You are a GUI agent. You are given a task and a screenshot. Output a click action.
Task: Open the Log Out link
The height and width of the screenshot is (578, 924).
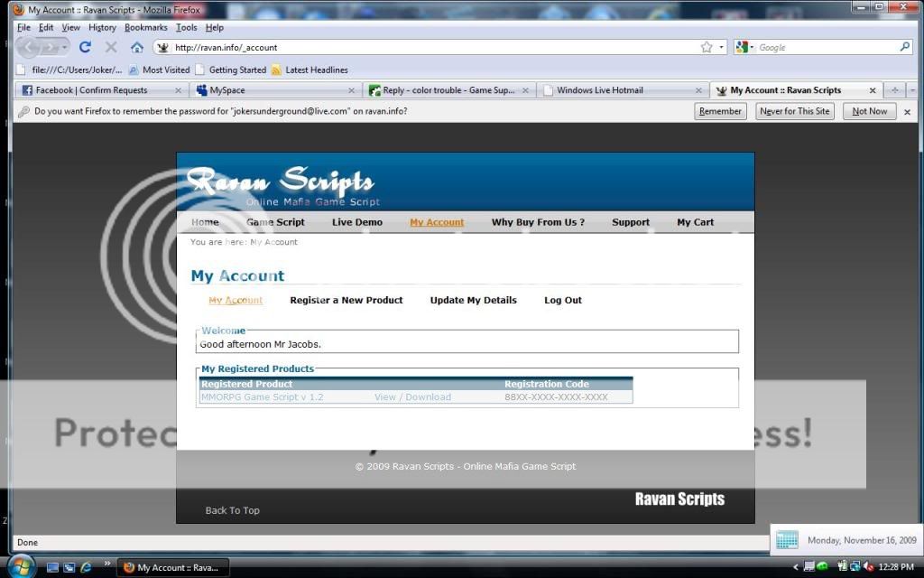pos(563,300)
